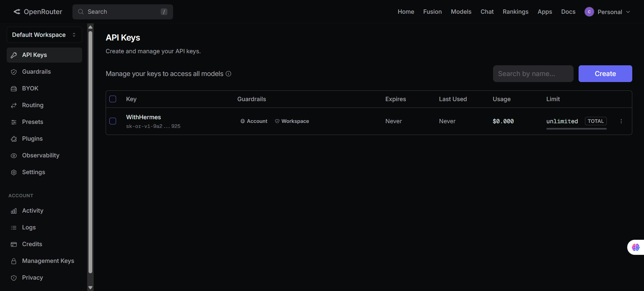Click the info icon beside Manage your keys
Screen dimensions: 644x291
tap(228, 74)
